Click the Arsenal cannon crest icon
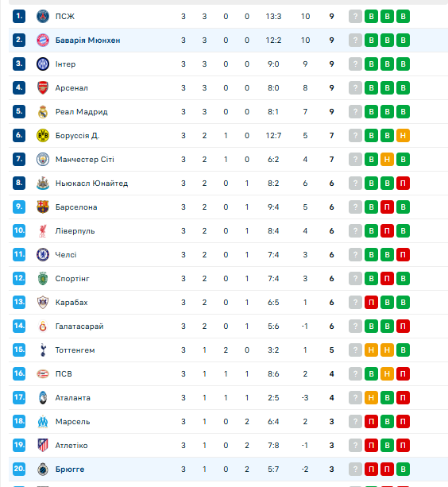448x487 pixels. coord(43,88)
